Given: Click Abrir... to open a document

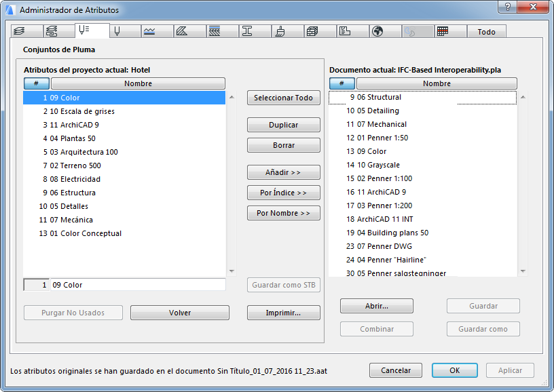Looking at the screenshot, I should (377, 306).
